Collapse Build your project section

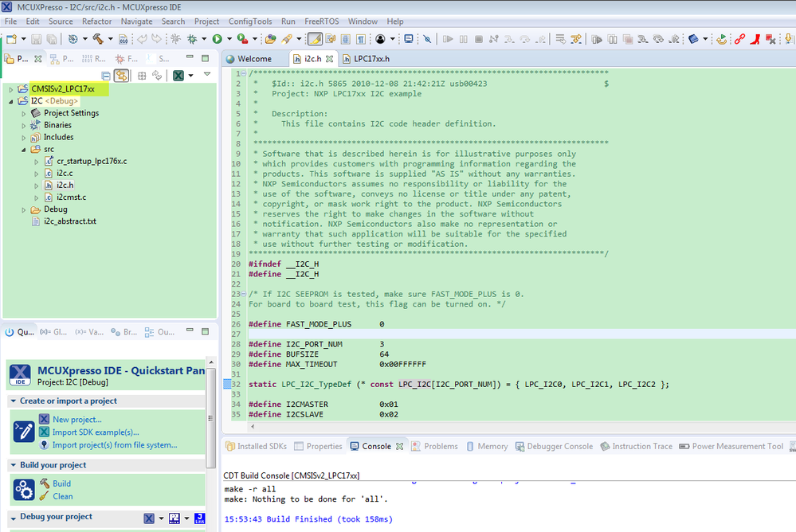coord(13,465)
